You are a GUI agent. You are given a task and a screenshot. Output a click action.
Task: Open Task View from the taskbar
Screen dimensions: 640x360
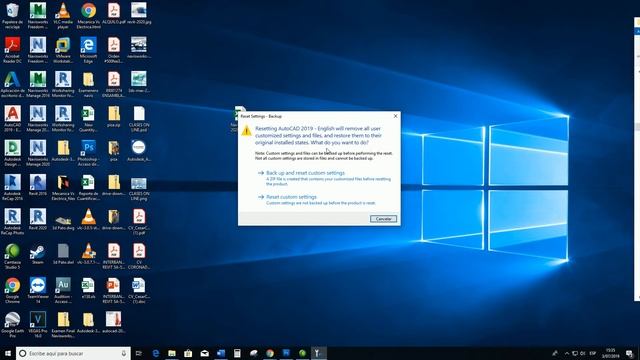[x=139, y=353]
